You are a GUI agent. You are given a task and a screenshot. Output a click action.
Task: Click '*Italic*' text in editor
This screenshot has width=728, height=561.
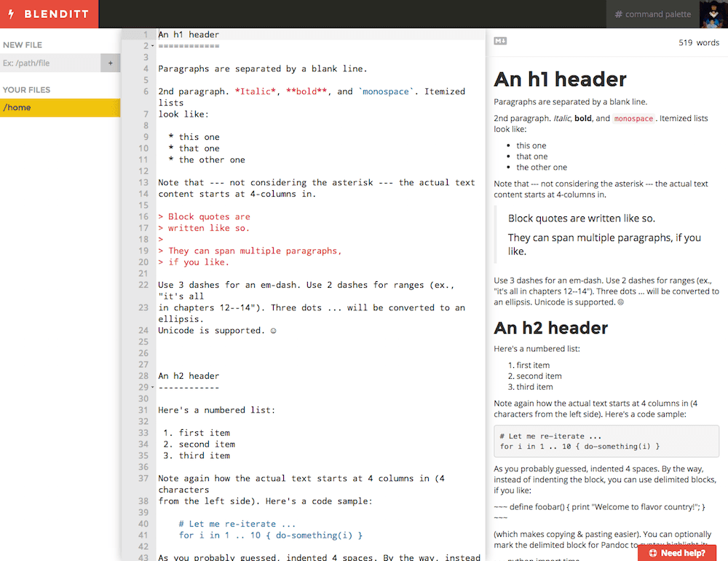pyautogui.click(x=256, y=92)
